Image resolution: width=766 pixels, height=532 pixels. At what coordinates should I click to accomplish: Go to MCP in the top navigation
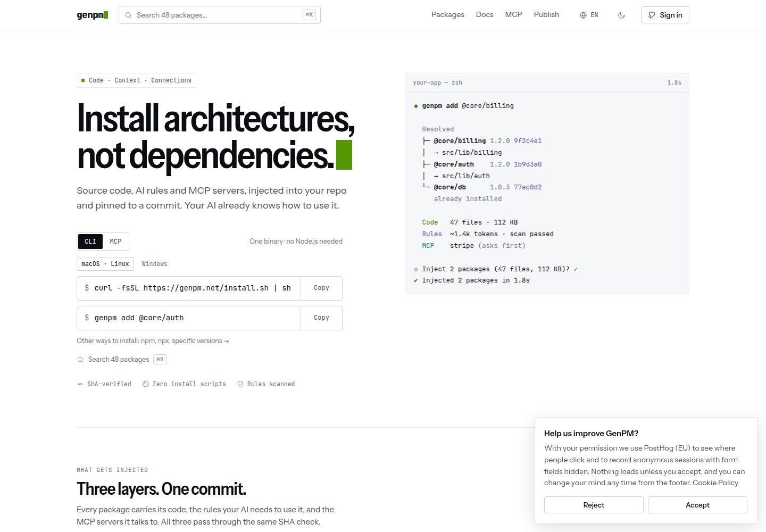pyautogui.click(x=514, y=14)
